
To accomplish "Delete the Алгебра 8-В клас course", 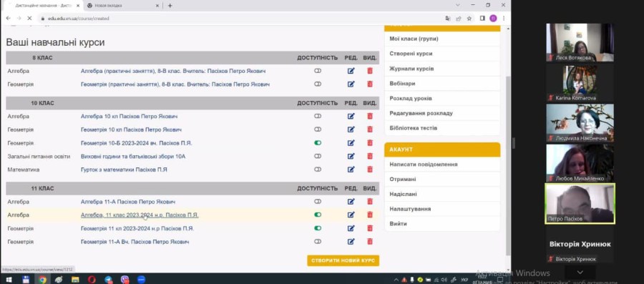I will [370, 71].
